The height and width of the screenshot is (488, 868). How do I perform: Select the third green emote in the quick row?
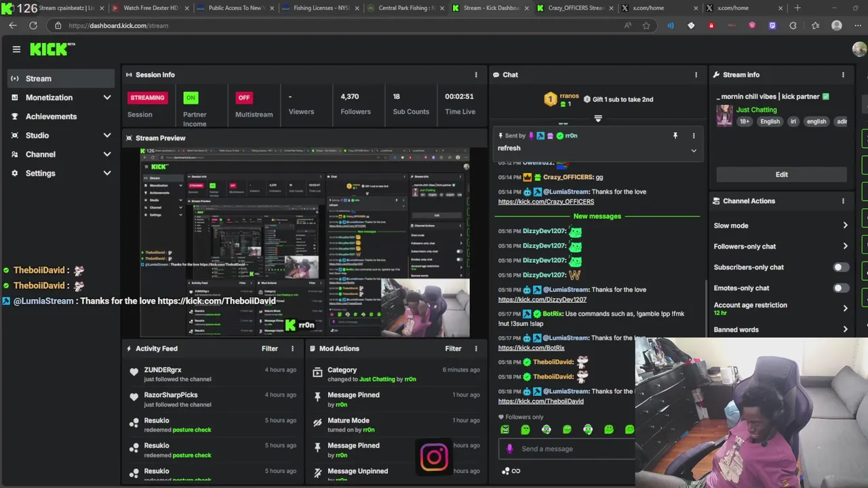[547, 429]
